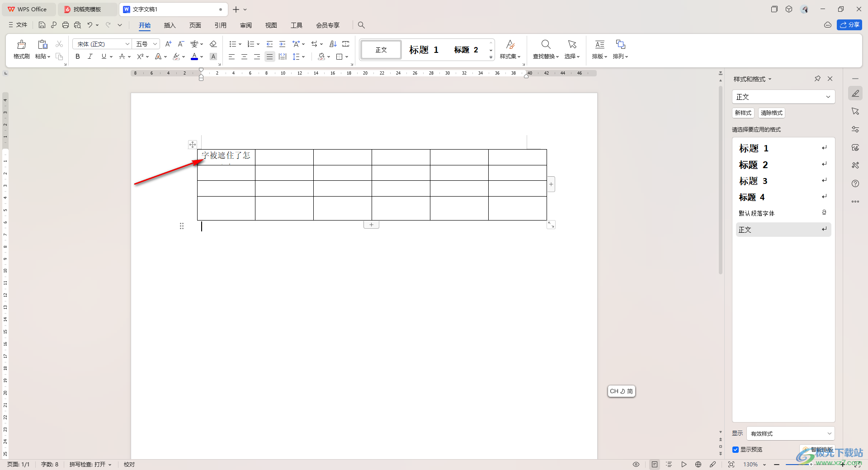Open the 插入 (Insert) tab
Viewport: 868px width, 470px height.
point(170,25)
